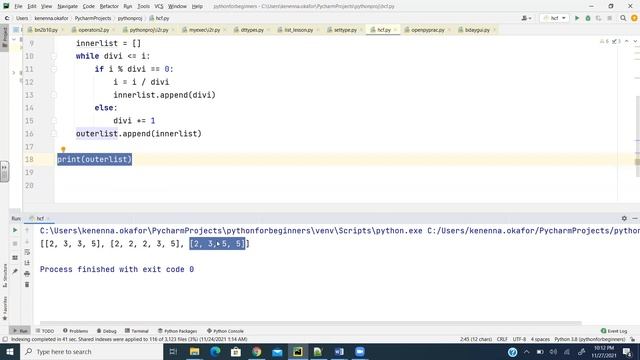
Task: Click the Run console horizontal scrollbar
Action: (310, 323)
